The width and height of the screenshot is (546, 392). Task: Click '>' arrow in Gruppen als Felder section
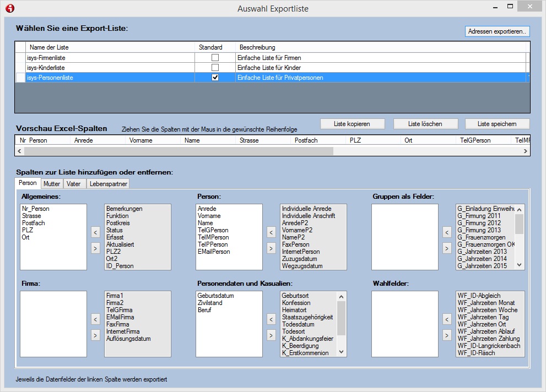click(x=447, y=248)
